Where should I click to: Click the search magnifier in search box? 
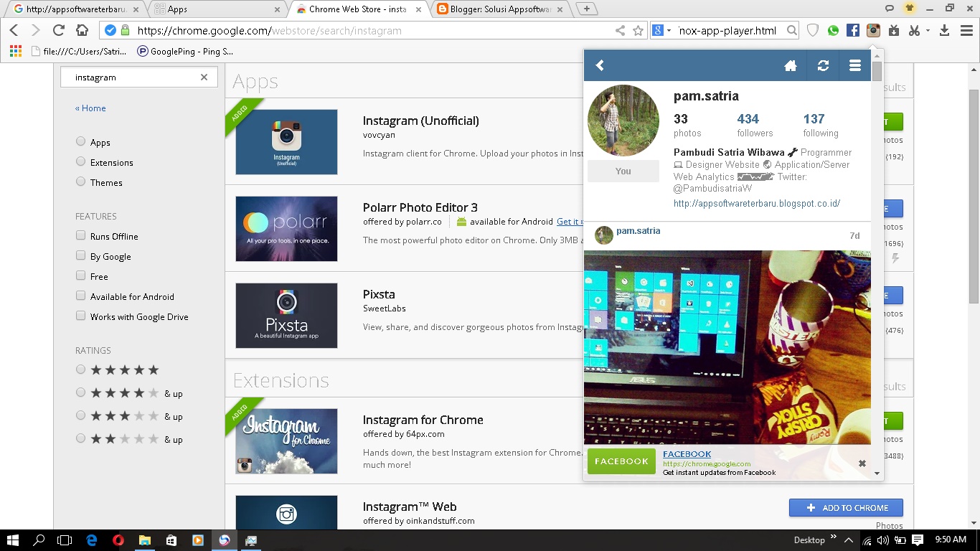[791, 30]
